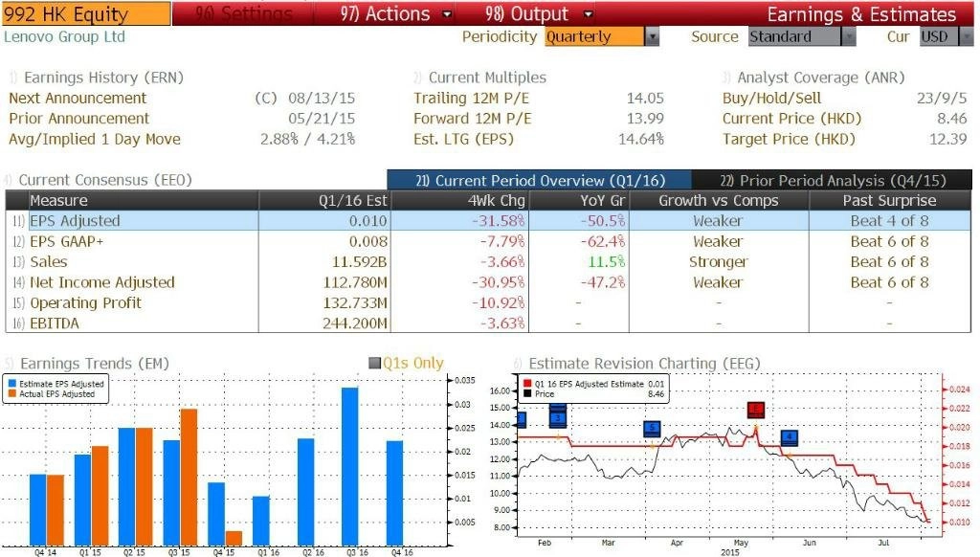Click the Q1/16 Est column header
Screen dimensions: 980x557
pos(324,201)
